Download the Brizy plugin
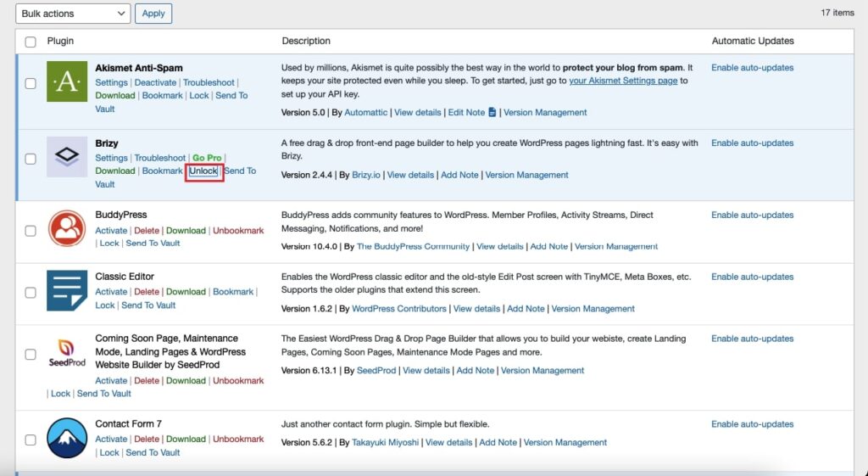Screen dimensions: 868x476 pos(115,171)
